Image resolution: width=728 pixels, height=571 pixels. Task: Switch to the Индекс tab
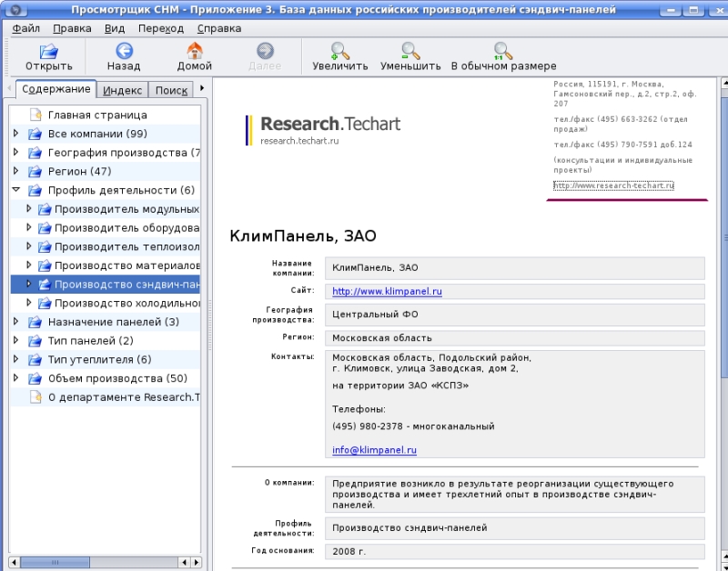(x=123, y=90)
